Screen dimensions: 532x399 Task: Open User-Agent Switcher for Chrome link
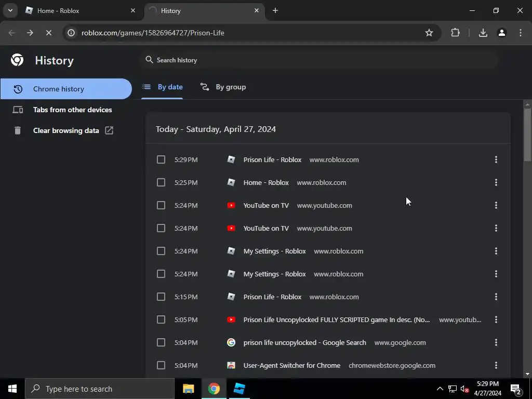[x=292, y=365]
